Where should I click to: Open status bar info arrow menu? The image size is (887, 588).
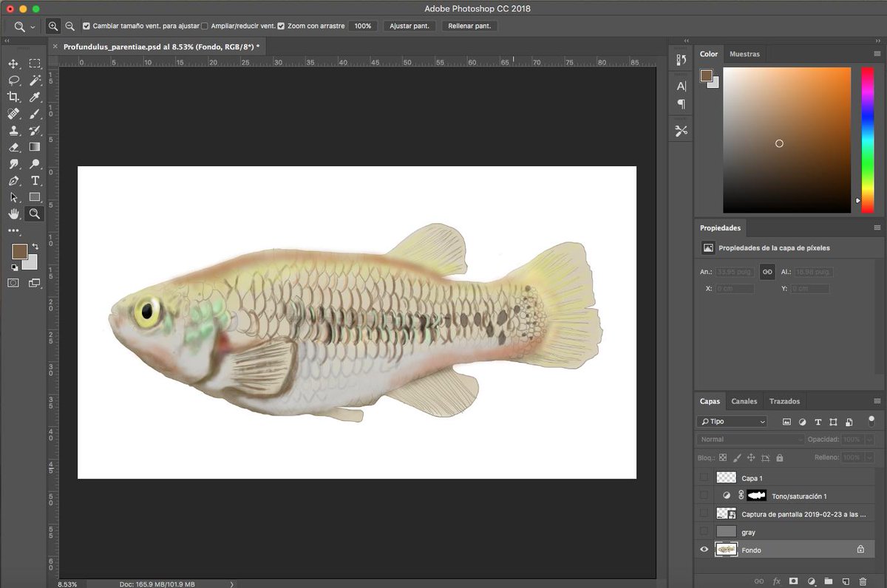(x=232, y=584)
